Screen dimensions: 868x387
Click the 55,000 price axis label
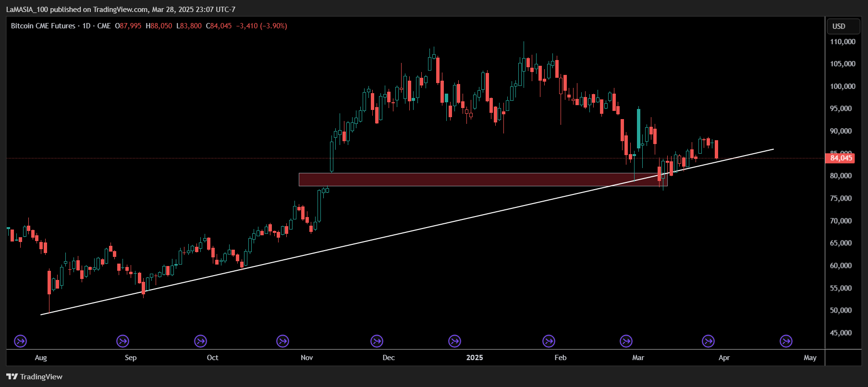[841, 288]
